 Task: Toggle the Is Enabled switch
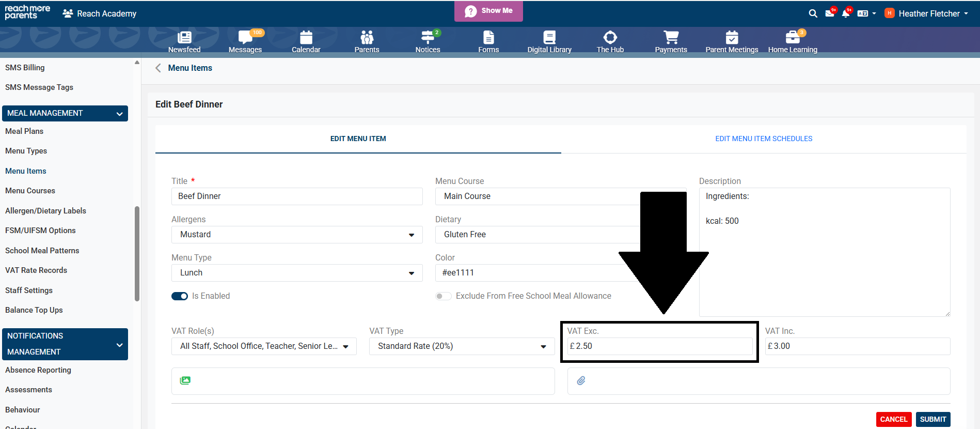click(180, 296)
